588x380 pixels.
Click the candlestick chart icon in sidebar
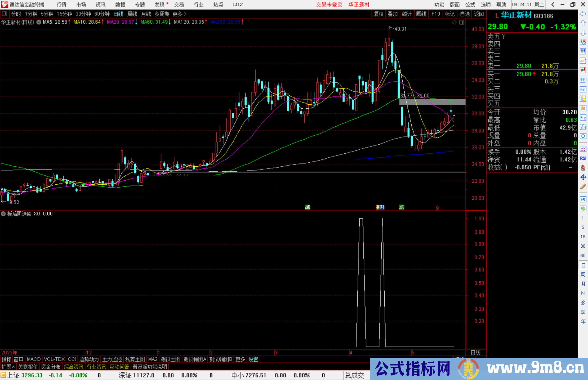click(x=583, y=70)
